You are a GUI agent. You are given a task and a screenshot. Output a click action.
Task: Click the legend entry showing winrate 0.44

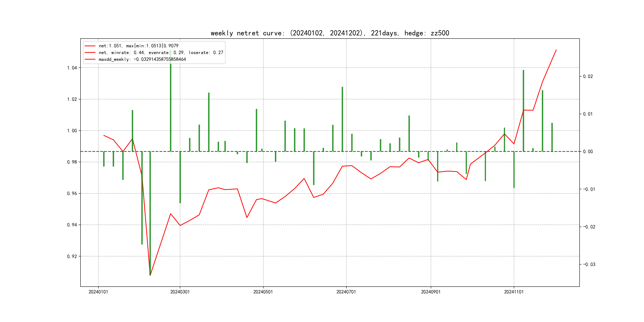(161, 52)
